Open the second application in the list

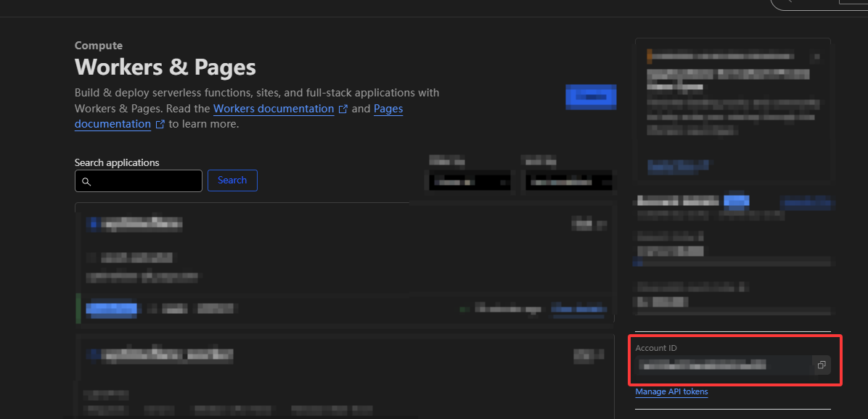[167, 354]
